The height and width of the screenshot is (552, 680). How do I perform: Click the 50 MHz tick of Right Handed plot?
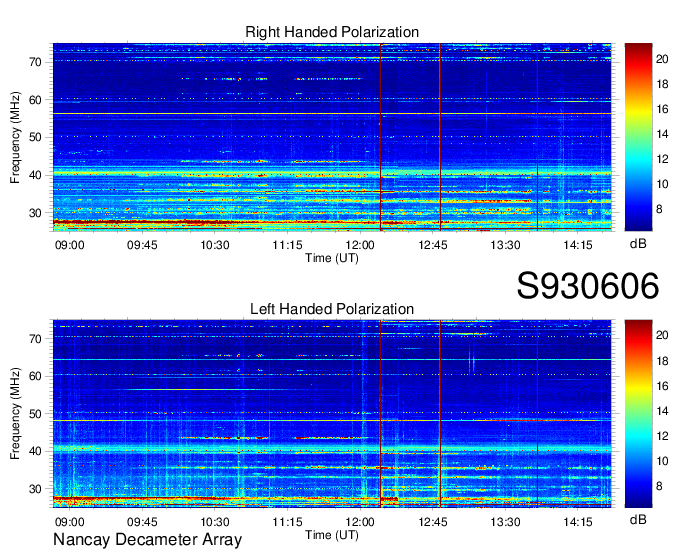[35, 137]
